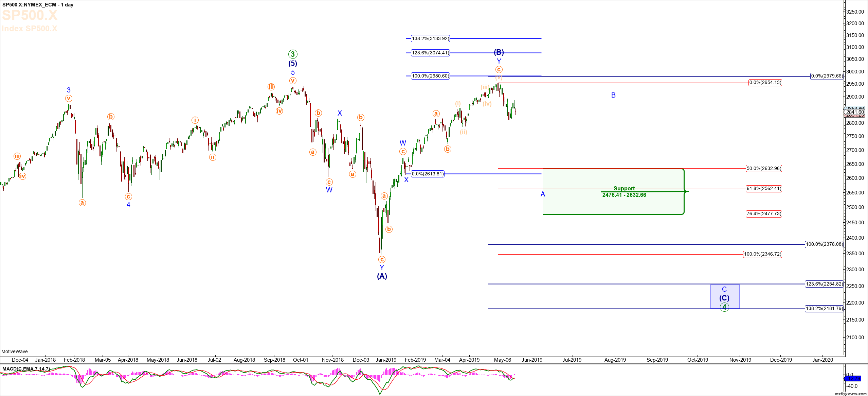Click the blue A projected wave label

pyautogui.click(x=543, y=194)
